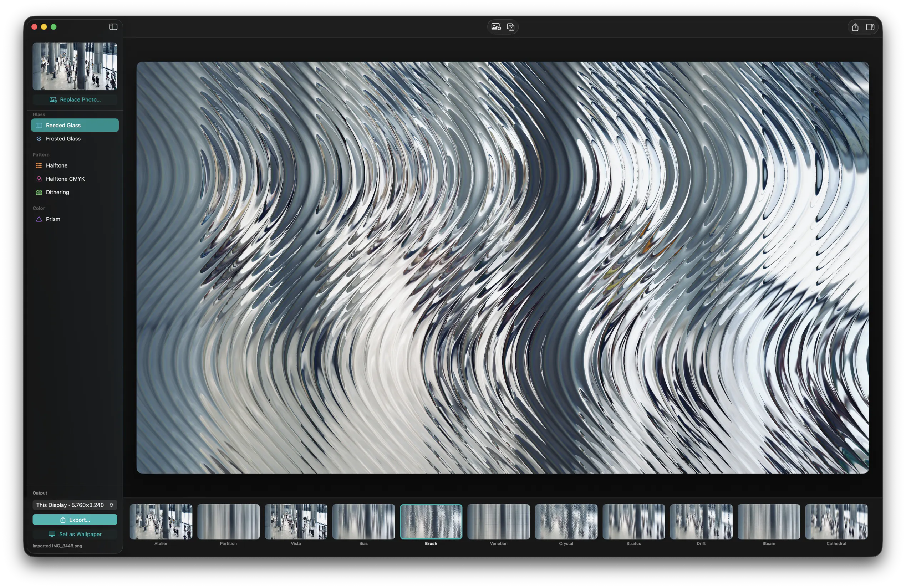Click the randomize dice toolbar icon
The width and height of the screenshot is (906, 588).
click(510, 27)
